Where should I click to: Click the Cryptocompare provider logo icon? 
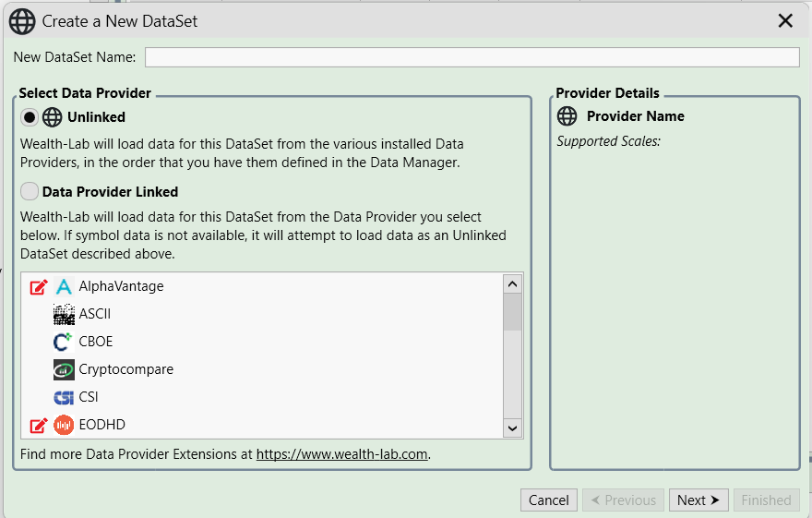click(x=64, y=369)
